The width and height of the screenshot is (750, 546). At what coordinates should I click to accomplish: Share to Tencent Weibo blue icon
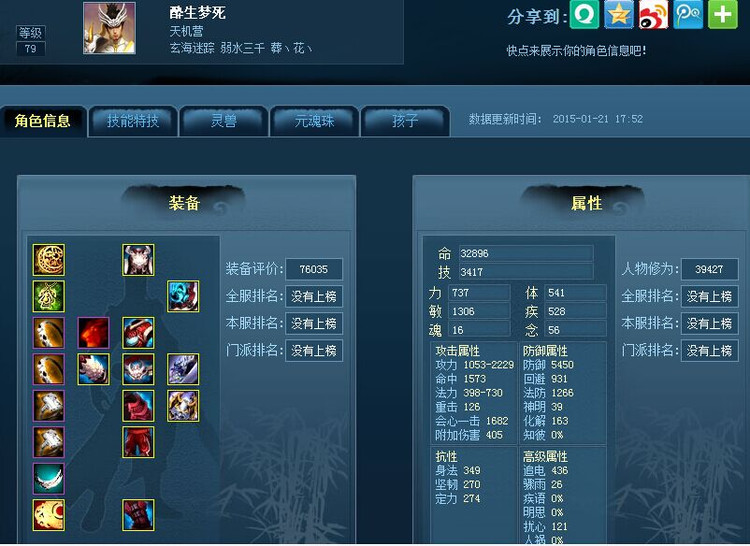688,14
